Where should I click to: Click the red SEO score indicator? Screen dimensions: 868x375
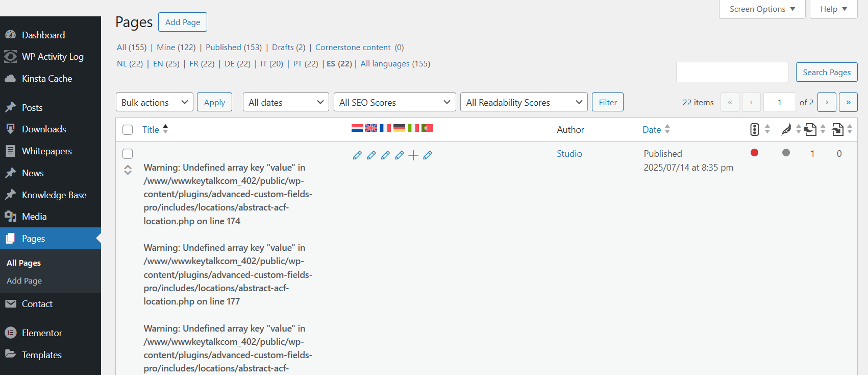point(754,152)
